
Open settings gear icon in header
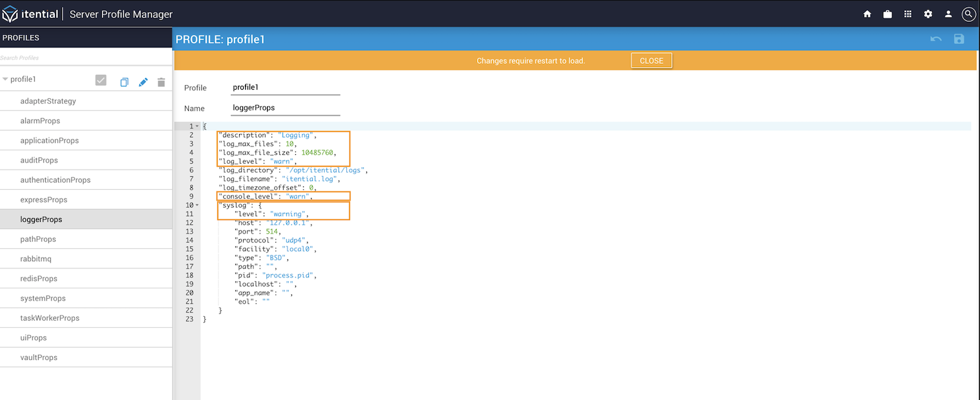tap(928, 14)
